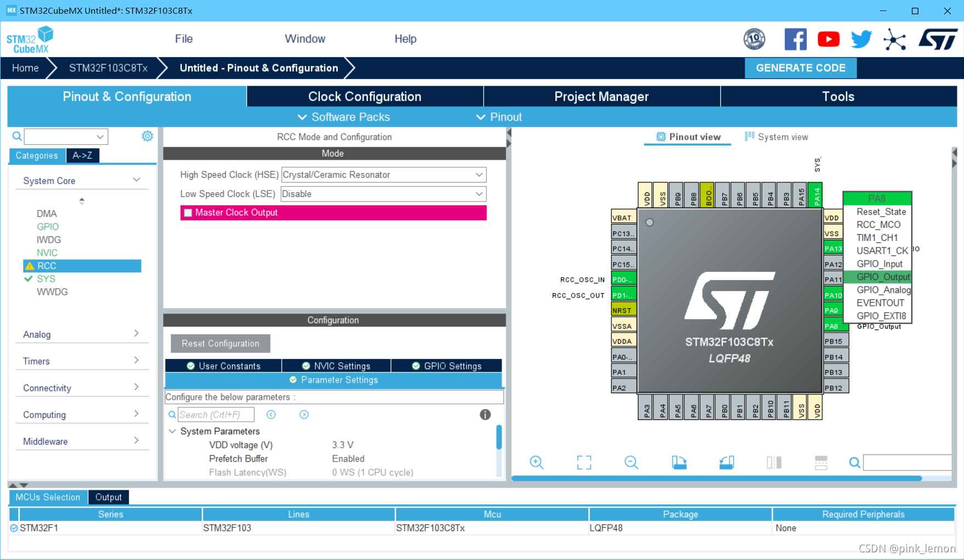Go to next parameter search result
Screen dimensions: 964x560
(x=304, y=415)
